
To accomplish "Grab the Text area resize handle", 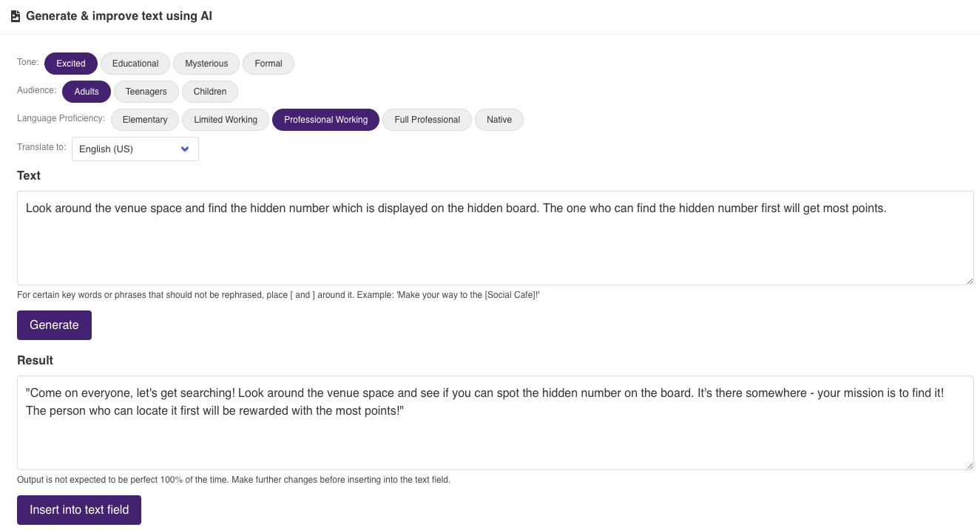I will tap(969, 280).
